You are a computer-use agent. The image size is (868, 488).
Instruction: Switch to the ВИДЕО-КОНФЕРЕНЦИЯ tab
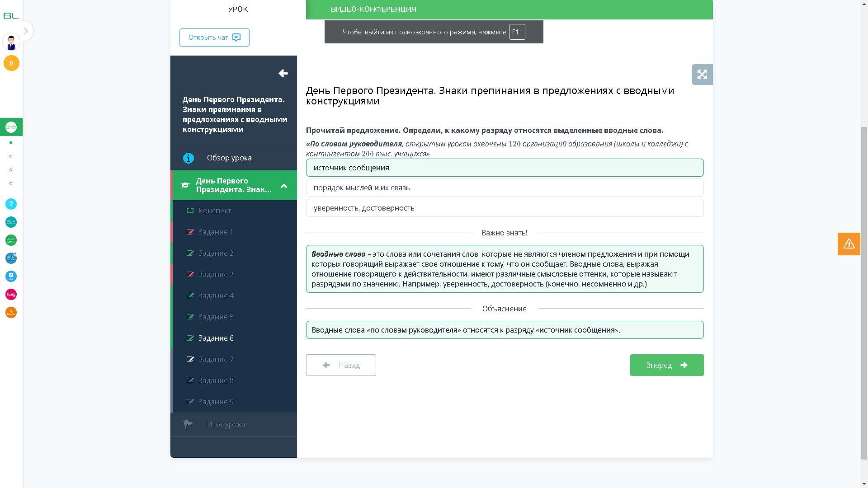tap(373, 9)
